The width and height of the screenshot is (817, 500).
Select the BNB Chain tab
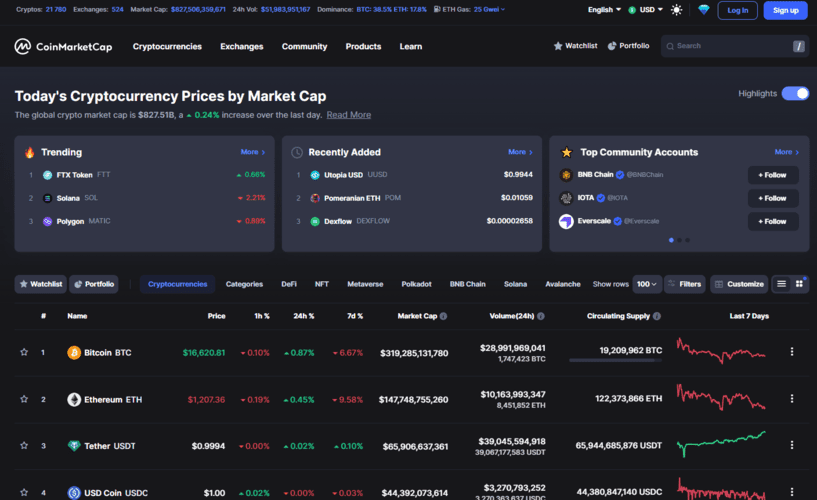467,284
